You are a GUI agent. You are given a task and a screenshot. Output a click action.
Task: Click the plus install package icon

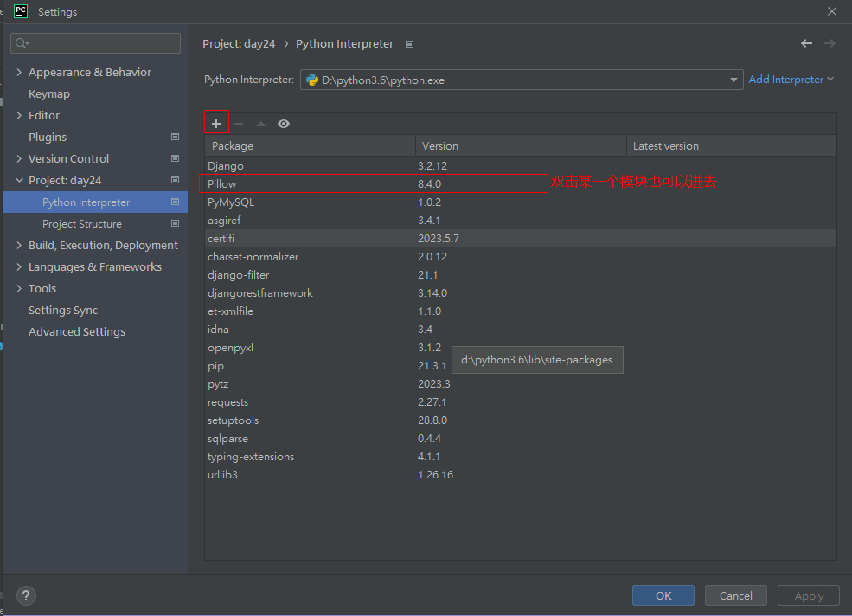[216, 124]
